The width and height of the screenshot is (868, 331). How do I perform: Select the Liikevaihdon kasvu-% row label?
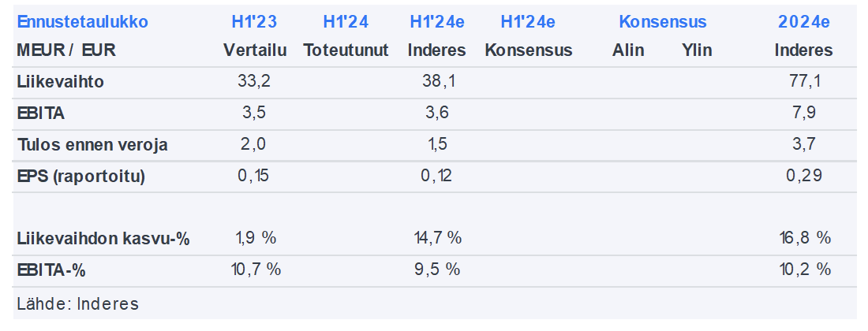(x=103, y=238)
